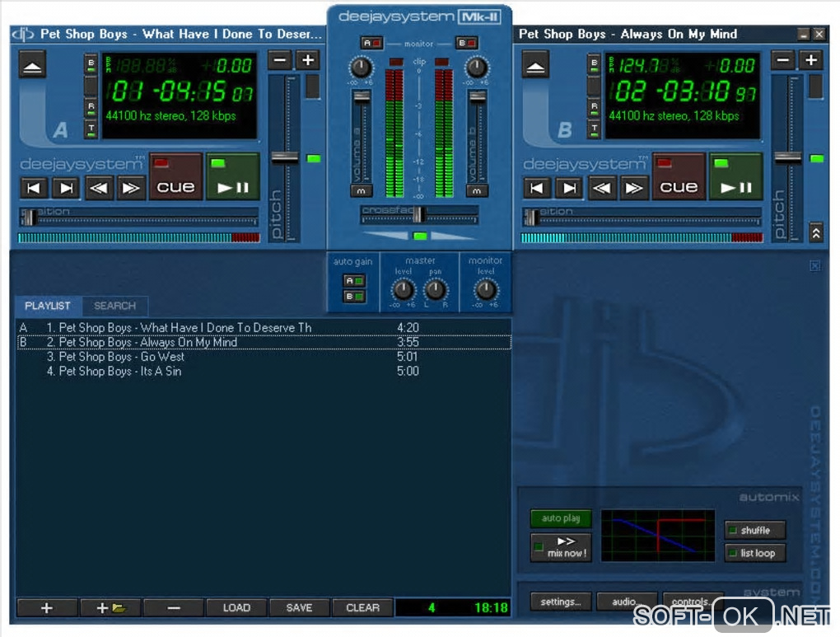Decrease pitch with minus on deck A
The image size is (840, 637).
[280, 60]
